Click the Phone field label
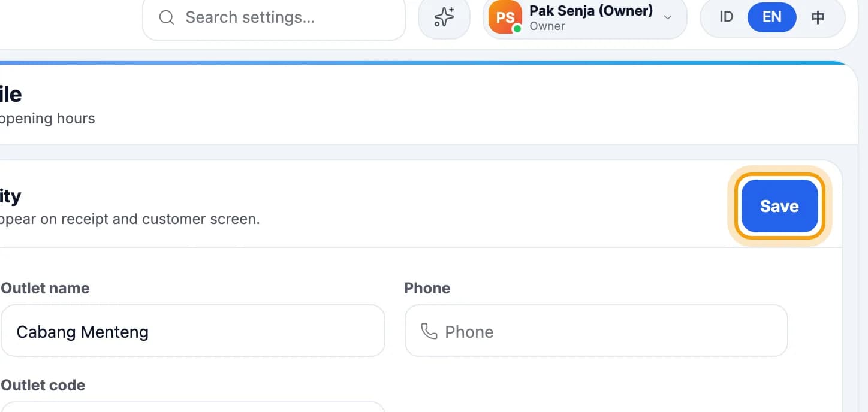 (427, 288)
